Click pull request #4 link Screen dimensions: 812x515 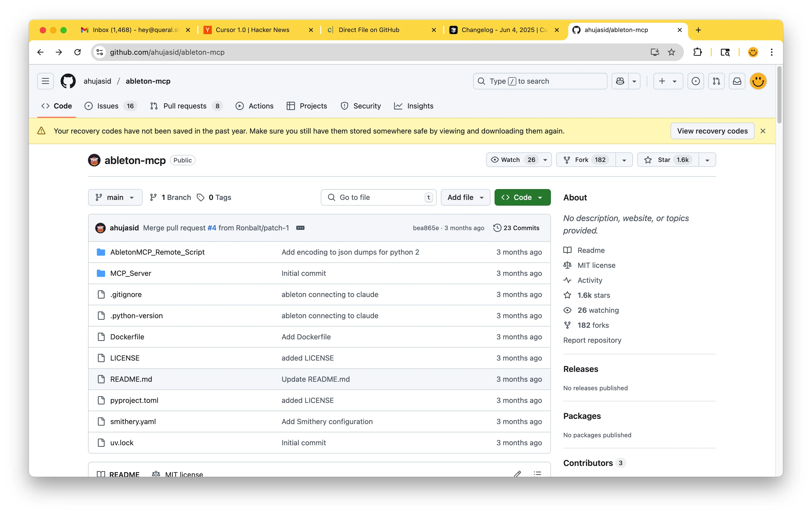point(212,228)
